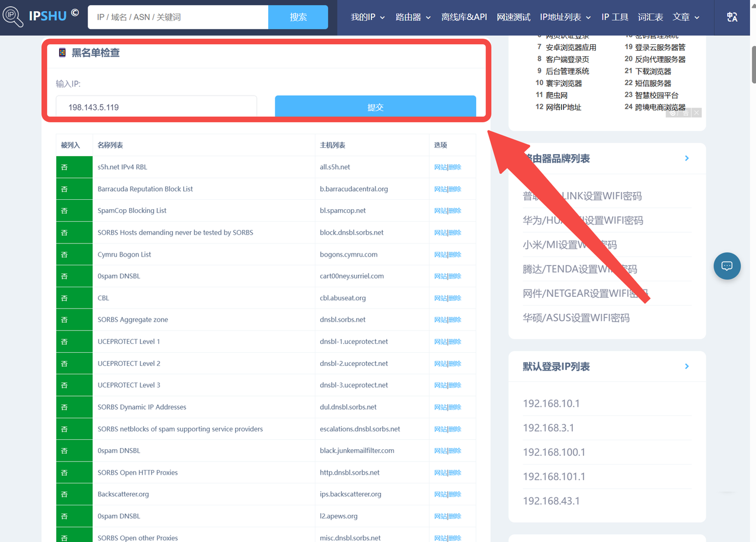Open the 文章 dropdown menu

click(x=686, y=17)
